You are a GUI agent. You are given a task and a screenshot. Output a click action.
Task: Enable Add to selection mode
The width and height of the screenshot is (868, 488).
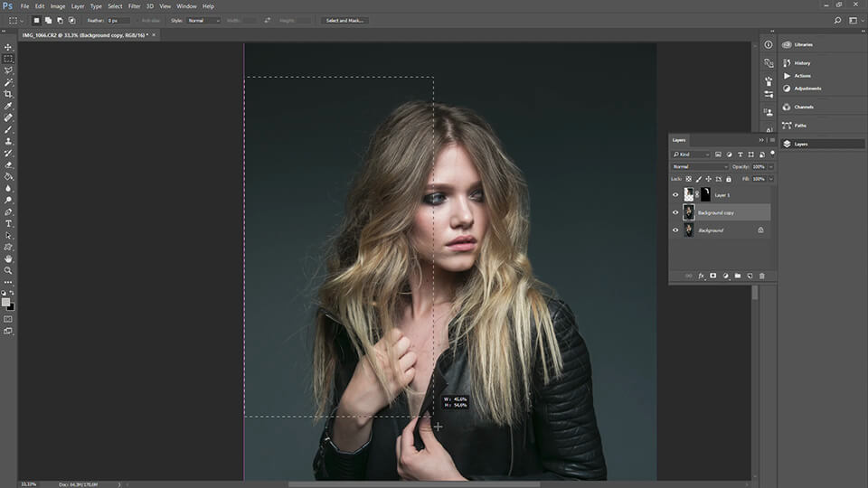tap(48, 21)
